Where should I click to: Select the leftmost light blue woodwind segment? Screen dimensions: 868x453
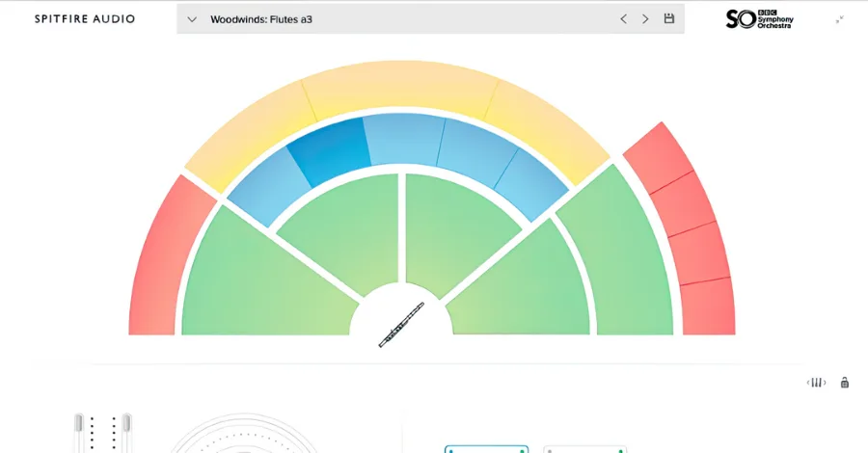[x=270, y=187]
